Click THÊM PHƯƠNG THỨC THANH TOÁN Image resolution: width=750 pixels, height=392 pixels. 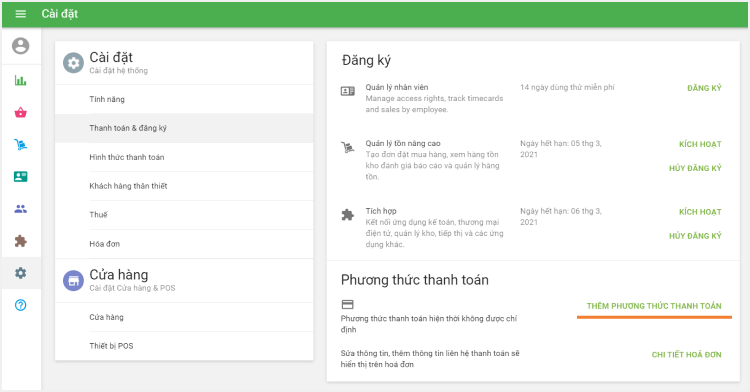click(x=654, y=306)
